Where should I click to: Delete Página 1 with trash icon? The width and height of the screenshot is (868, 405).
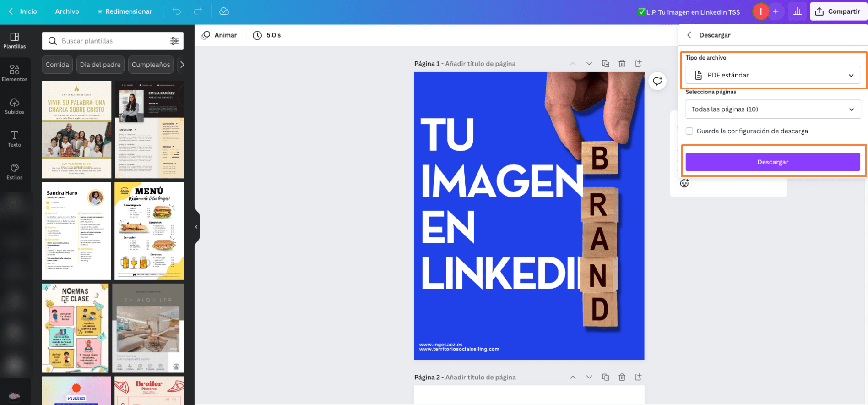pos(622,64)
